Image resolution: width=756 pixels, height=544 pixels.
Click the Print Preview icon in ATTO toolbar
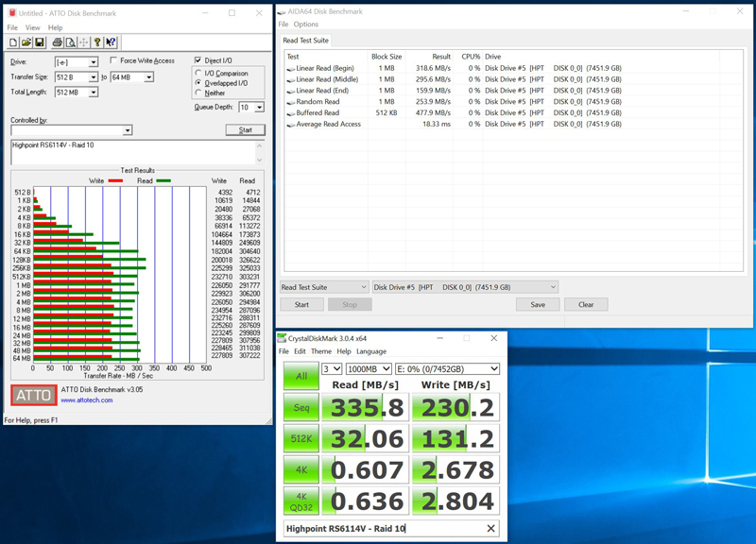pos(70,42)
